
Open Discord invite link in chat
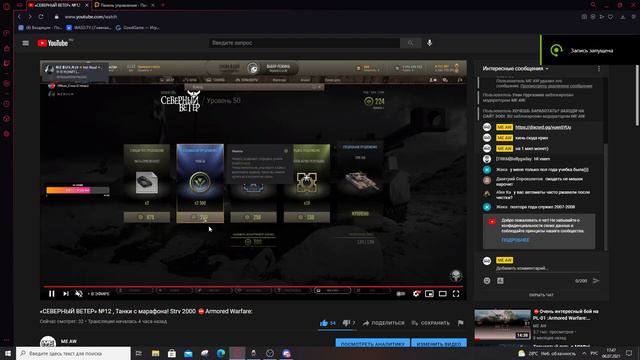[543, 127]
